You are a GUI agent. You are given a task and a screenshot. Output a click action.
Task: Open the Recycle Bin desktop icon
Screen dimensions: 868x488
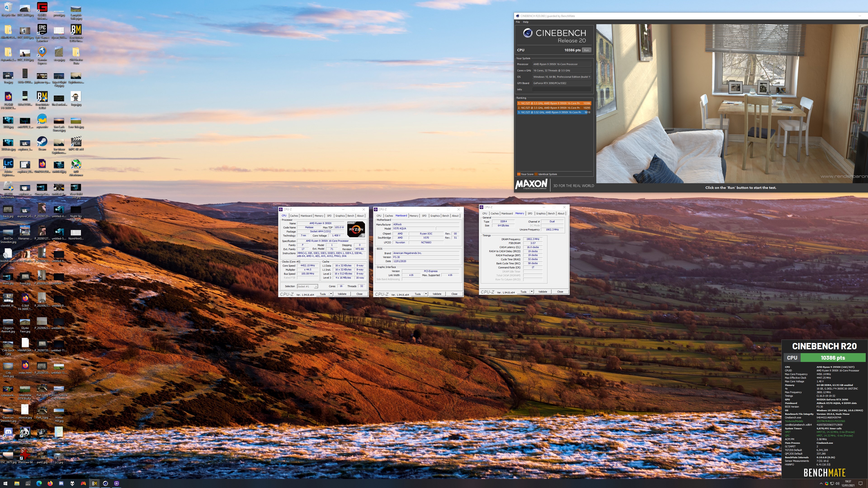click(x=8, y=9)
